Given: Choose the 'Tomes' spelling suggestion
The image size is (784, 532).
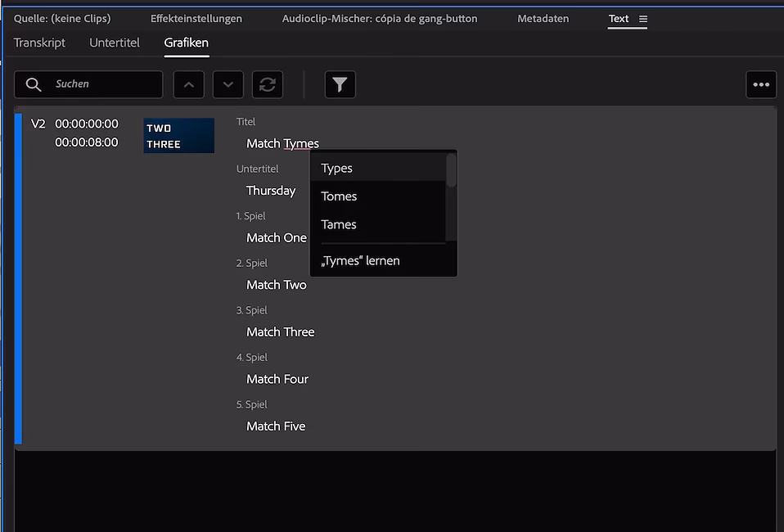Looking at the screenshot, I should coord(339,196).
